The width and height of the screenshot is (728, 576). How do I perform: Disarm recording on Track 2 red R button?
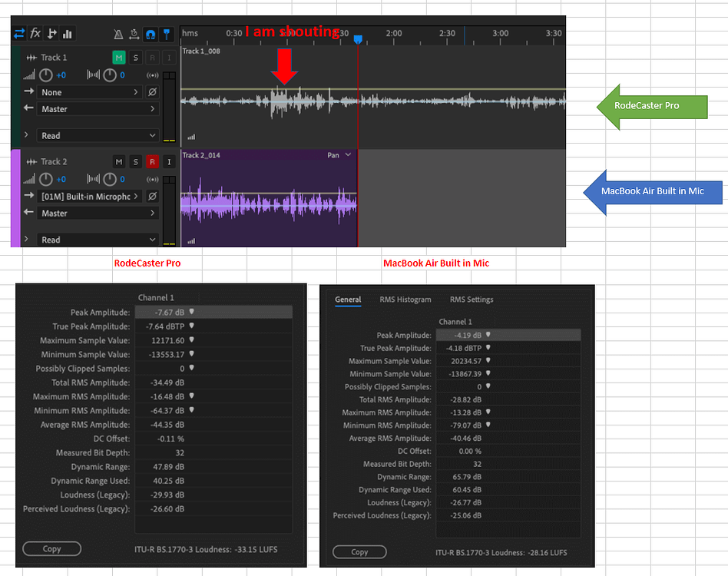click(153, 161)
